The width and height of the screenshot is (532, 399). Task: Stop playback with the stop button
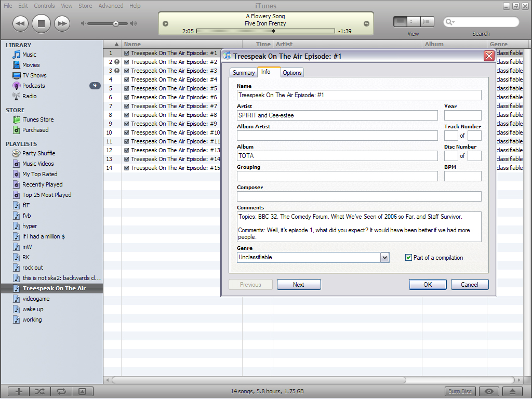[41, 23]
